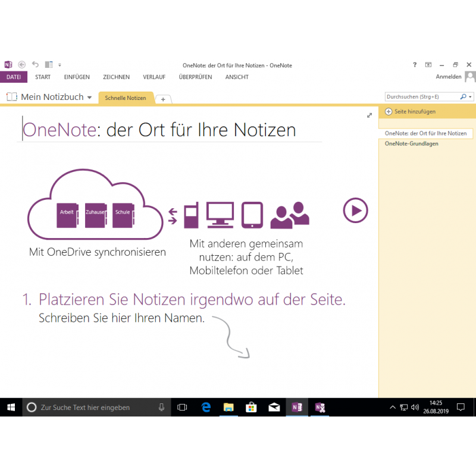Click the Back navigation arrow icon
Viewport: 476px width, 476px height.
point(22,65)
